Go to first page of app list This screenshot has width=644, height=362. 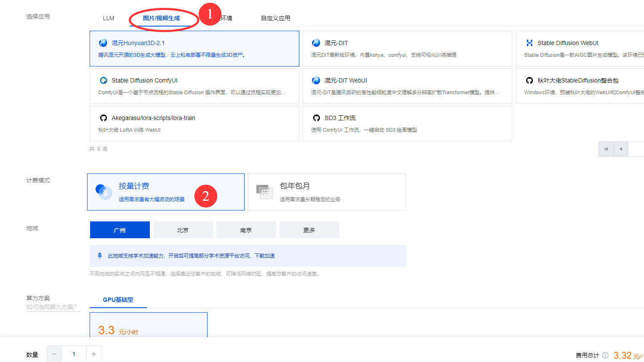point(606,149)
